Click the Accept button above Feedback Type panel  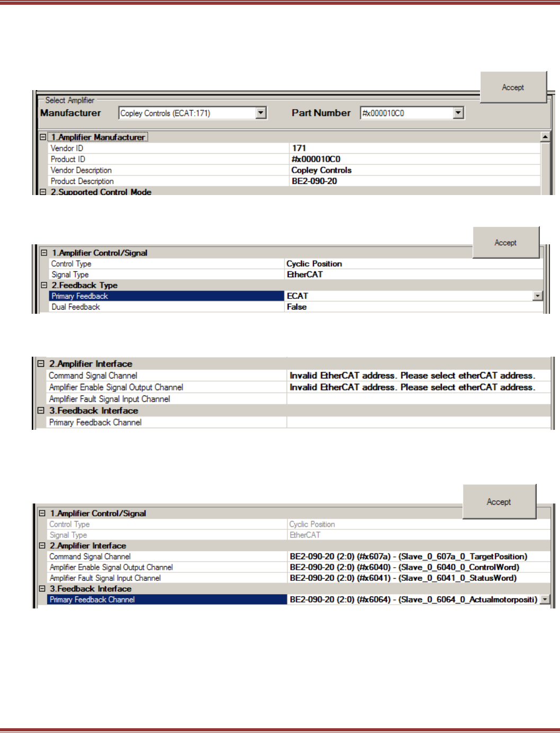tap(505, 242)
